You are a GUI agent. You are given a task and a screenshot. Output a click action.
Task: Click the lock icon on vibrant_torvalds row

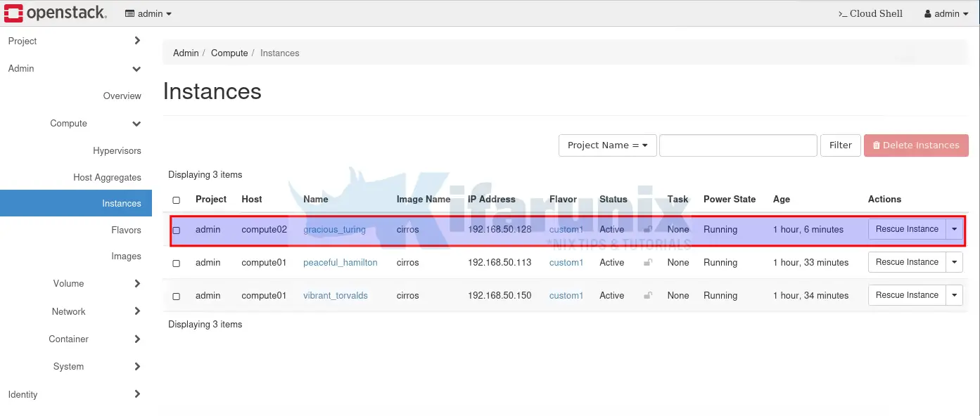point(647,295)
